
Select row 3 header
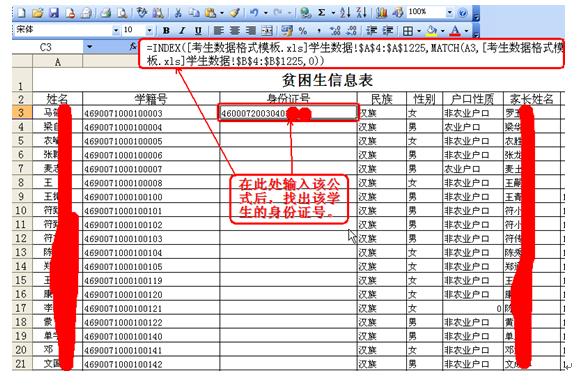click(22, 113)
